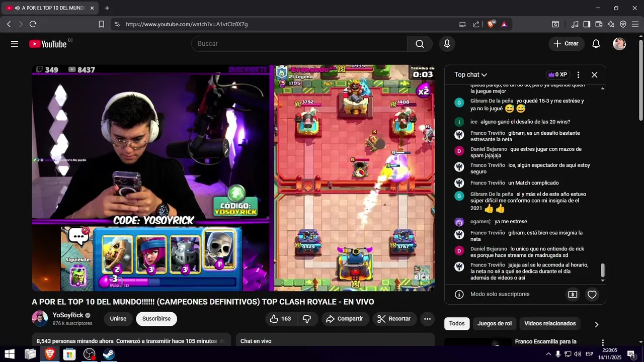Viewport: 644px width, 362px height.
Task: Toggle the browser sidebar panel
Action: [x=587, y=24]
